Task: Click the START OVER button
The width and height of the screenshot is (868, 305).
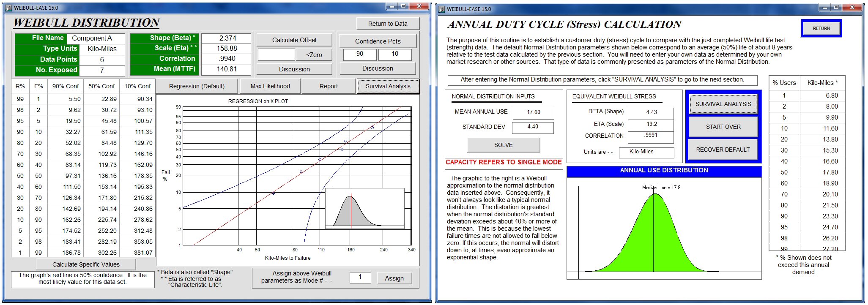Action: coord(723,127)
